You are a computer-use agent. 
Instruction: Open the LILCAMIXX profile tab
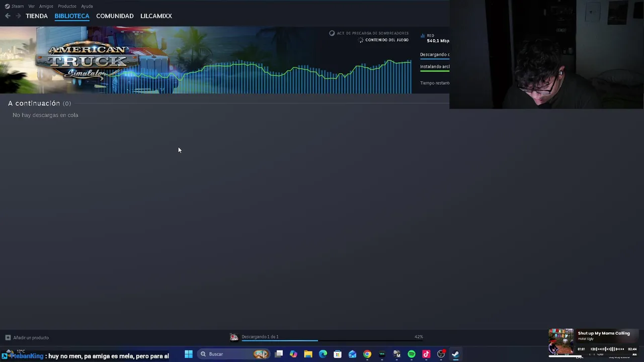(156, 16)
